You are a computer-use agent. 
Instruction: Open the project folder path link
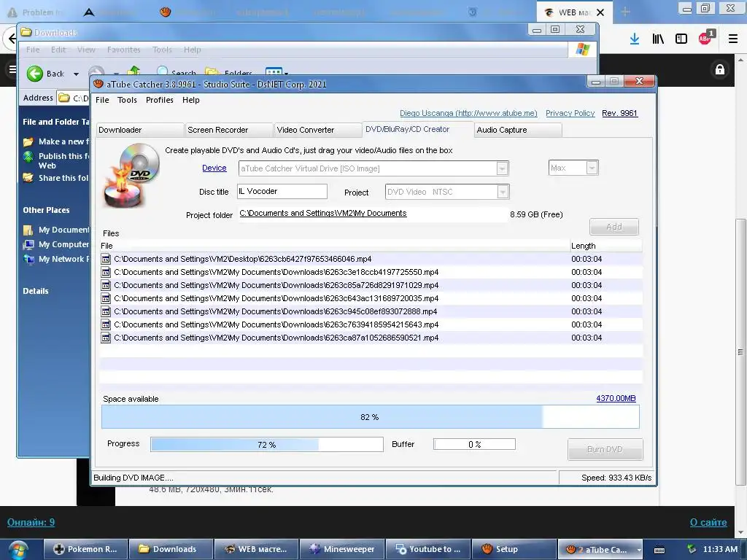point(323,213)
